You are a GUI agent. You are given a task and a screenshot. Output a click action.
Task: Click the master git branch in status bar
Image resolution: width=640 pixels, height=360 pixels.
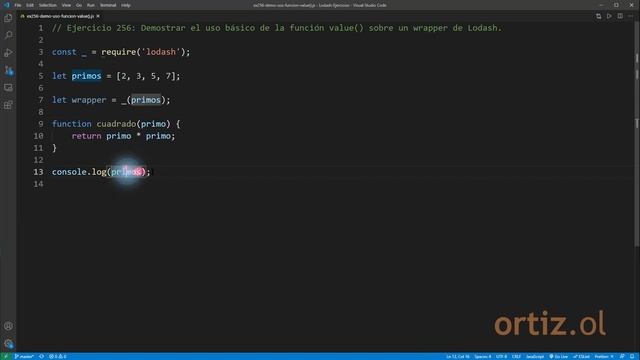[24, 356]
